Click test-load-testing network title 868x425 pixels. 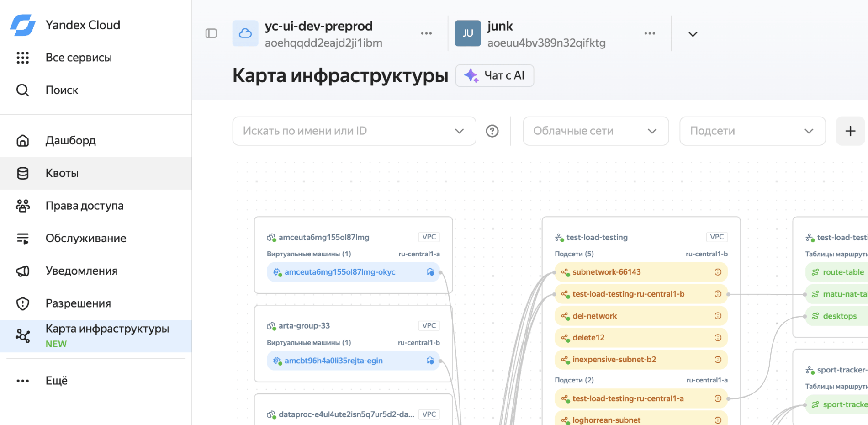(597, 237)
